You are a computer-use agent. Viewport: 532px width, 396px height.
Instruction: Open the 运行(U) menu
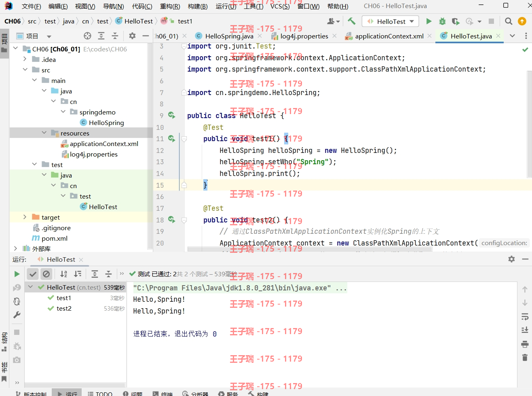click(226, 6)
